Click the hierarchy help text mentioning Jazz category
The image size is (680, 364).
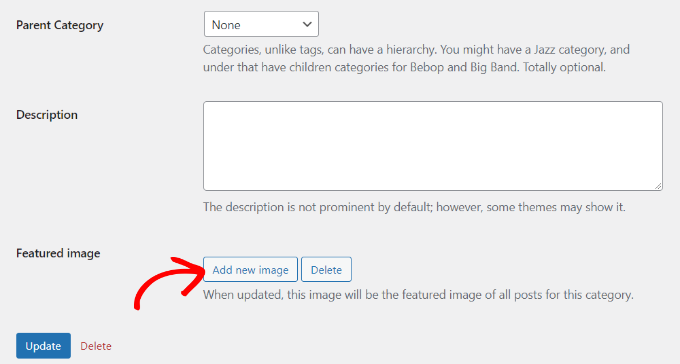pyautogui.click(x=416, y=58)
